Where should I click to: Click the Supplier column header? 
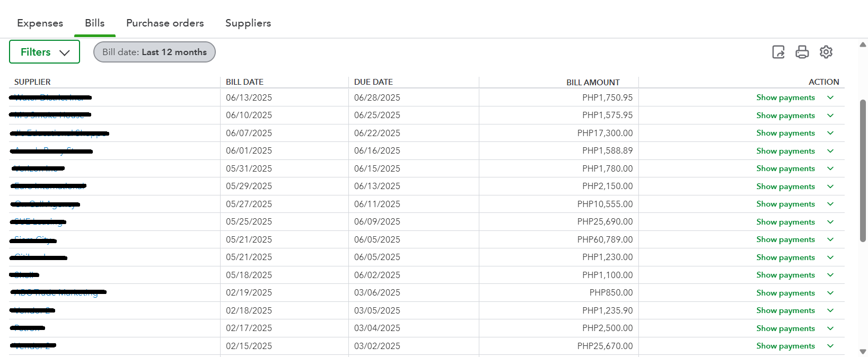pyautogui.click(x=32, y=82)
